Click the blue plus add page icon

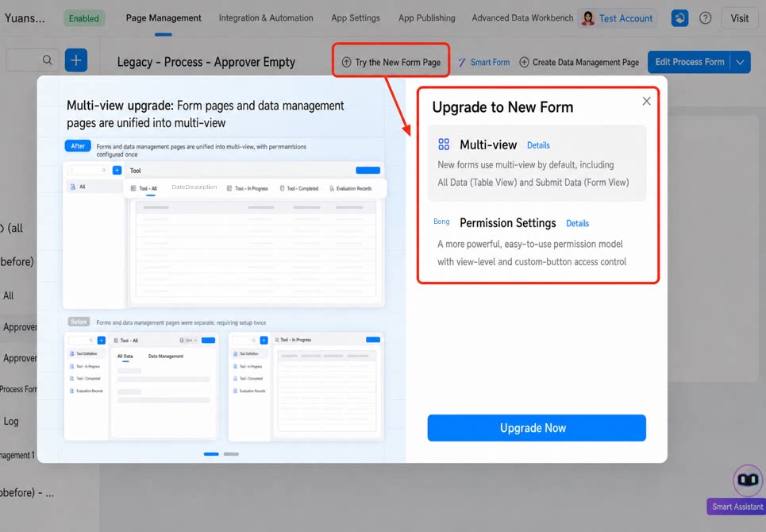click(76, 60)
